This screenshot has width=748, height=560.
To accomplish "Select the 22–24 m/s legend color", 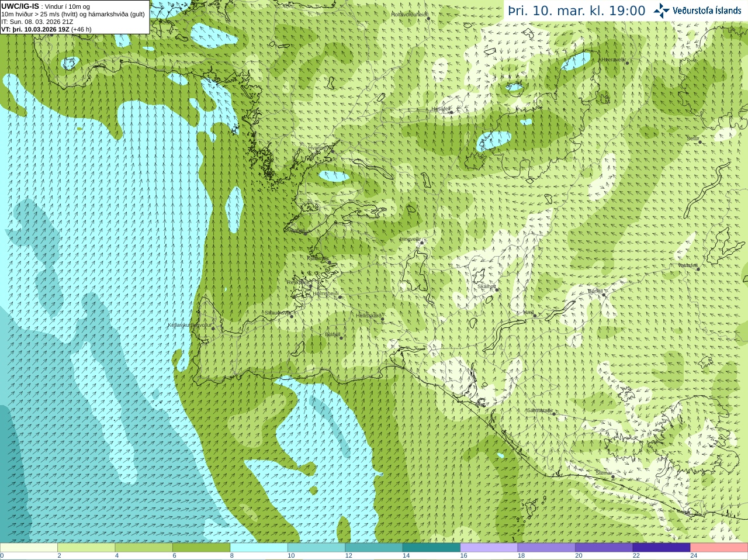I will click(x=662, y=548).
